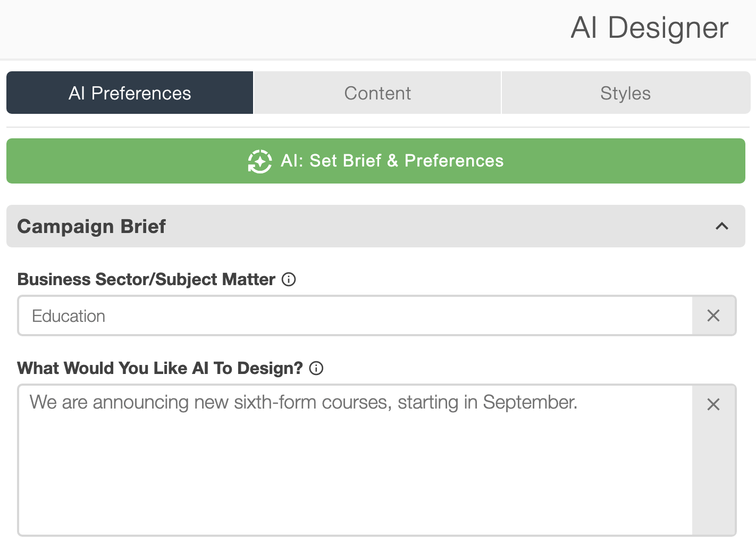Click the Campaign Brief section header title
The width and height of the screenshot is (756, 549).
(91, 226)
